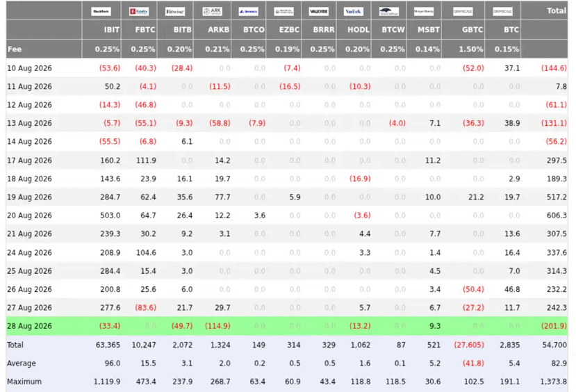The height and width of the screenshot is (392, 576).
Task: Click the GBTC fee value 1.50%
Action: point(471,49)
